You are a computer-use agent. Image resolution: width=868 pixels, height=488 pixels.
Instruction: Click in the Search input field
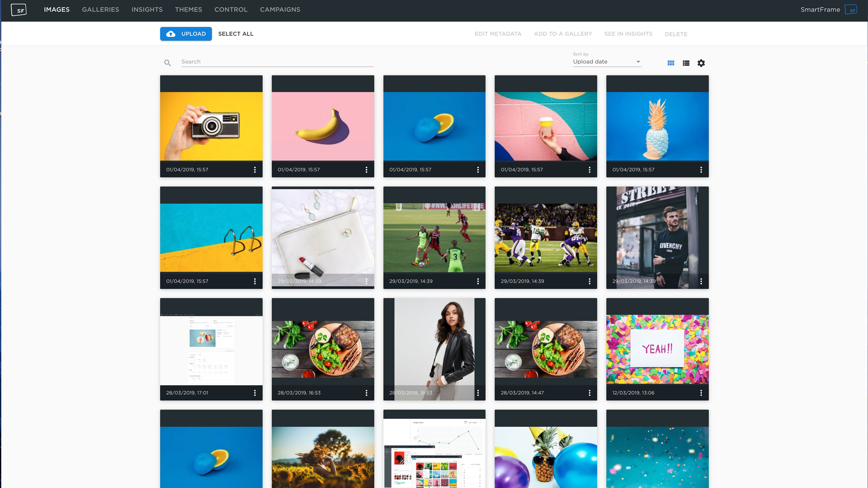pyautogui.click(x=277, y=62)
